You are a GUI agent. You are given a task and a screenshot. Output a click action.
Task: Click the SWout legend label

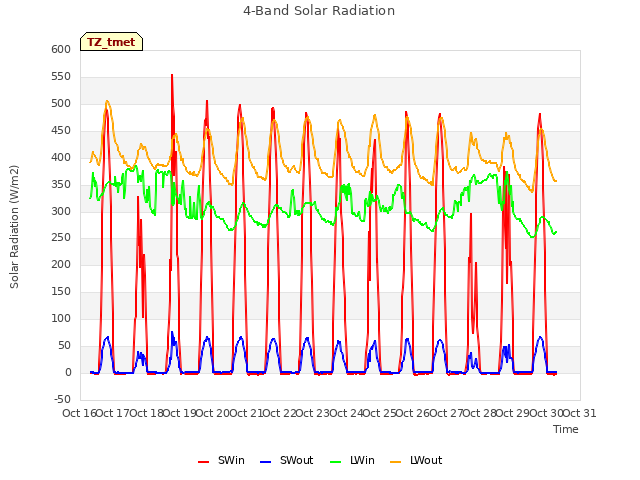coord(296,460)
